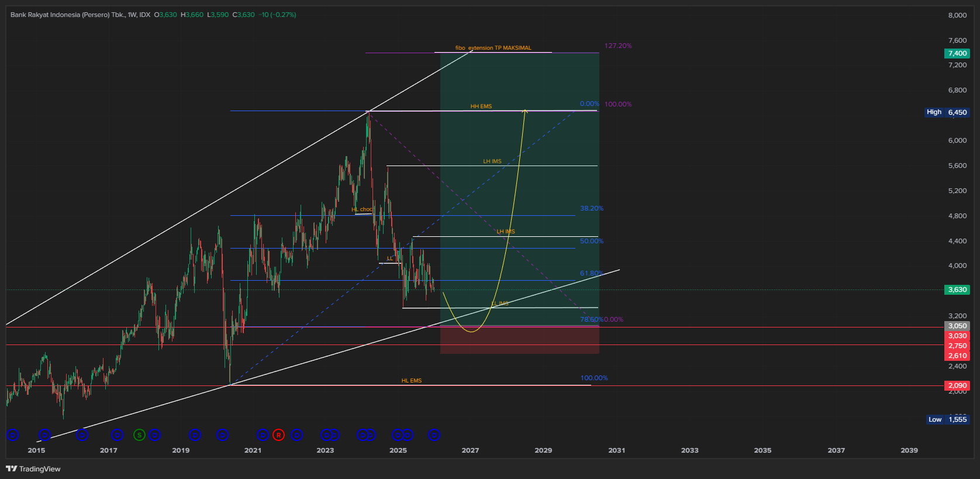Image resolution: width=980 pixels, height=479 pixels.
Task: Click the D marker left of red R
Action: [263, 435]
